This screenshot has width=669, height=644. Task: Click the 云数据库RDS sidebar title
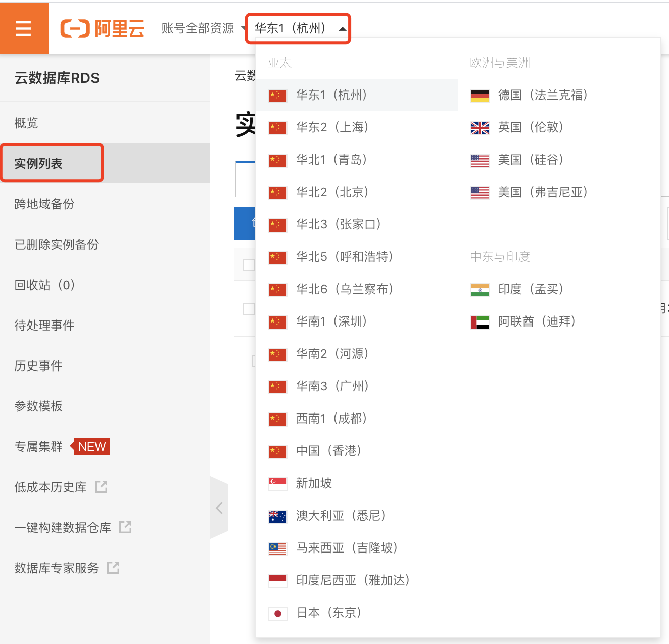click(57, 78)
